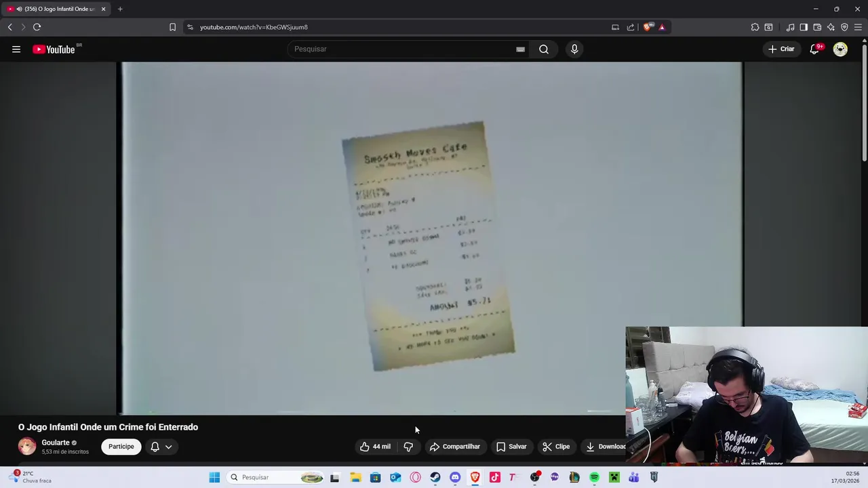The image size is (868, 488).
Task: Click the Windows taskbar Pesquisar search box
Action: pyautogui.click(x=275, y=477)
